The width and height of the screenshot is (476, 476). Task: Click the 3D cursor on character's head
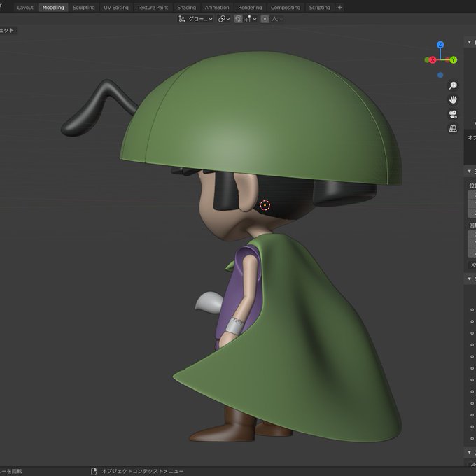pyautogui.click(x=265, y=205)
